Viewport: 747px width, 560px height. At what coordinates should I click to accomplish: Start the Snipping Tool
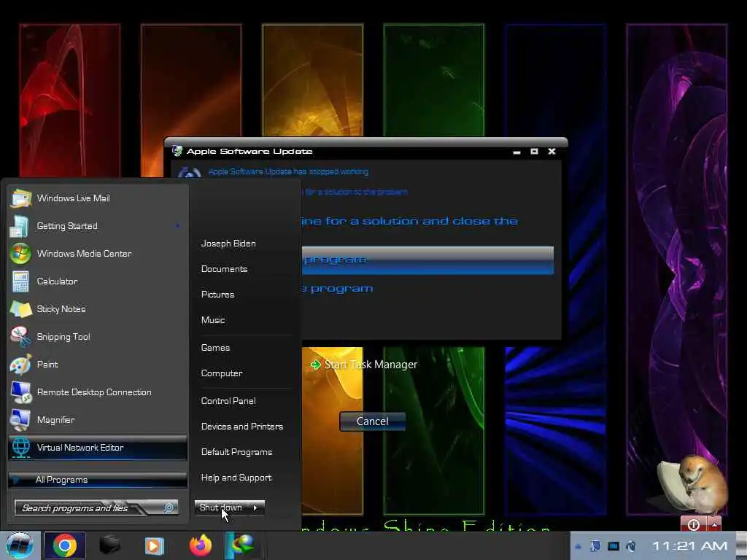98,337
